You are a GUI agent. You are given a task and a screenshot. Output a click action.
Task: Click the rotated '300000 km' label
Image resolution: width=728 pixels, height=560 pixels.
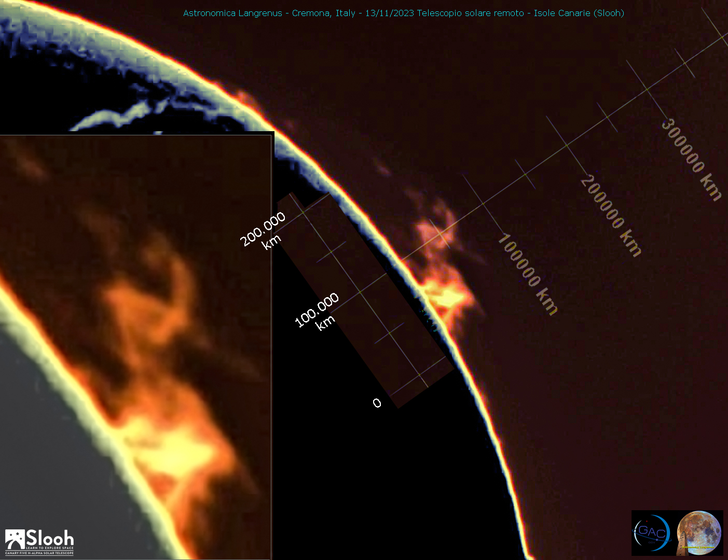[692, 160]
